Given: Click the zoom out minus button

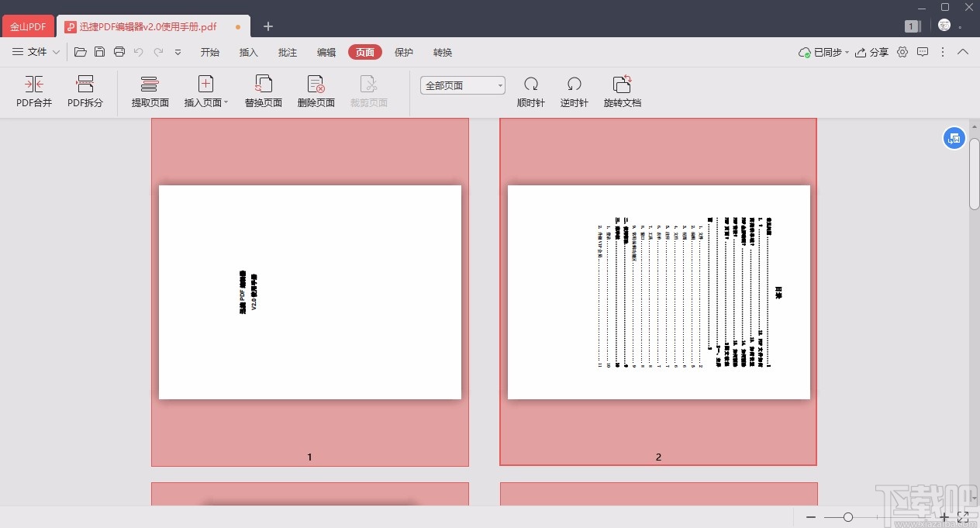Looking at the screenshot, I should (x=811, y=516).
